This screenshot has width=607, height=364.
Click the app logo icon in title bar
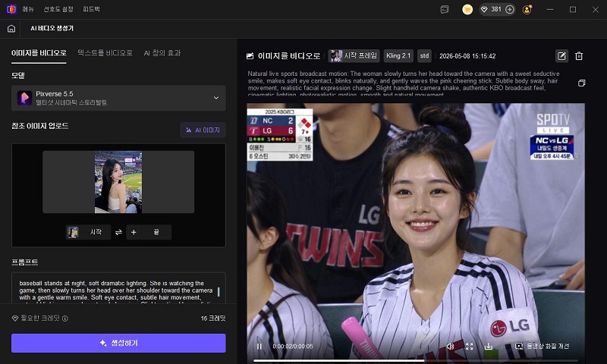coord(11,9)
